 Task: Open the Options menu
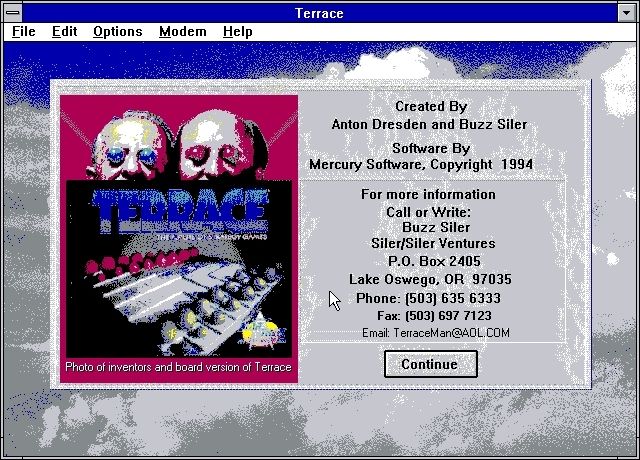coord(117,31)
